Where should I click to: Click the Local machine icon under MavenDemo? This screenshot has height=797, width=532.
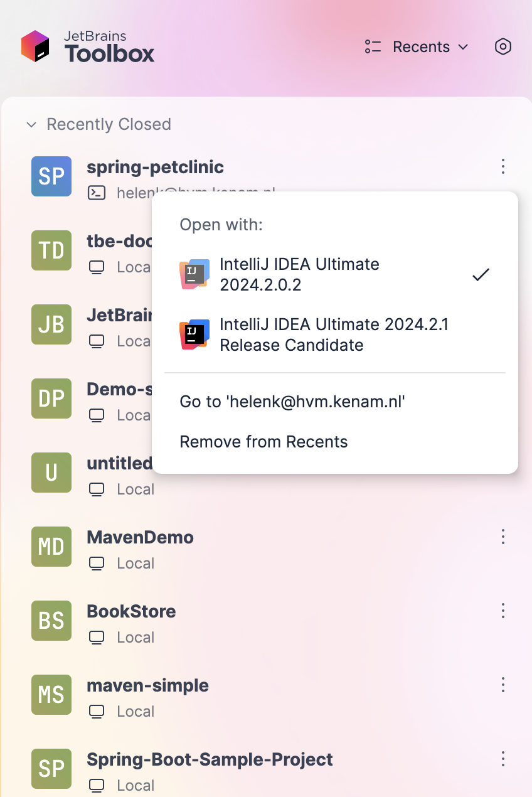point(96,563)
